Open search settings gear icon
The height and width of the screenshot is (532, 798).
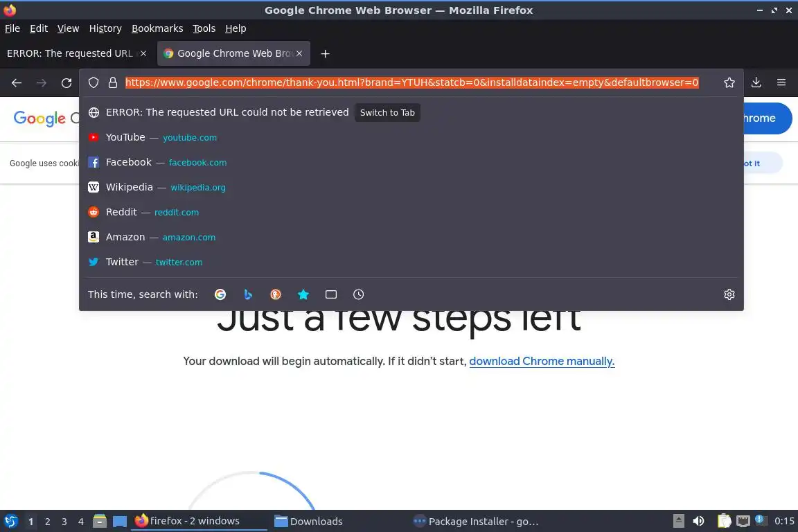point(729,294)
